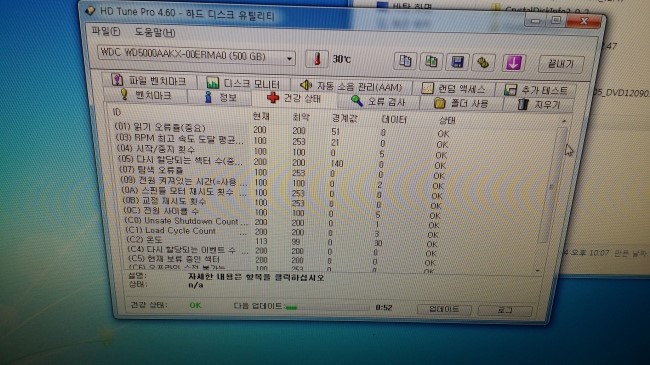
Task: Click the HD Tune Pro title bar icon
Action: coord(90,10)
